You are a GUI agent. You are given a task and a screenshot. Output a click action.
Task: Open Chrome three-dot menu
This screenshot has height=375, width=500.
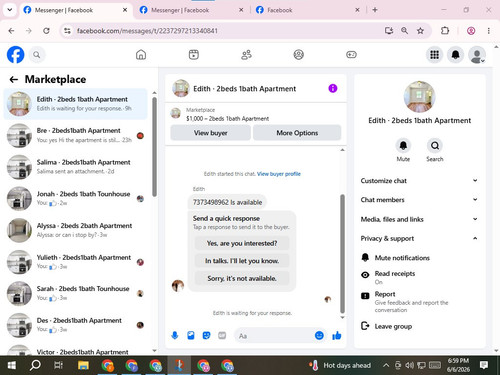489,31
